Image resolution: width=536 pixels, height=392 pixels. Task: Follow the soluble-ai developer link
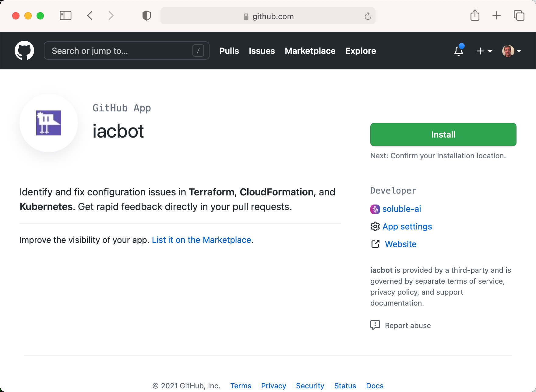click(x=401, y=209)
